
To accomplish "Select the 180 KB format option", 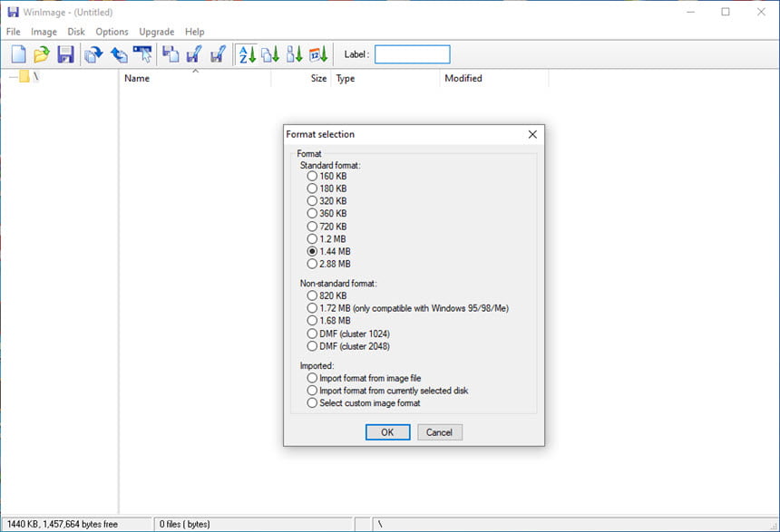I will [x=327, y=189].
